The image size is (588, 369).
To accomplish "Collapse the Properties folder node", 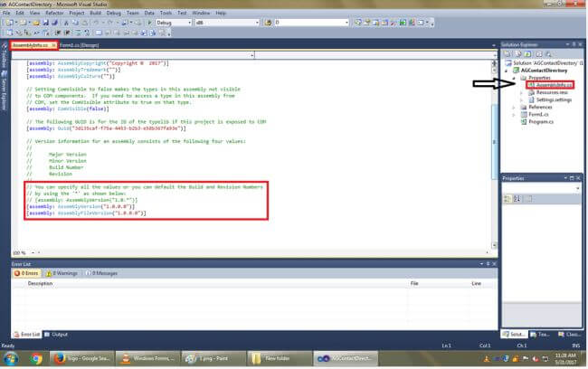I will click(x=514, y=78).
